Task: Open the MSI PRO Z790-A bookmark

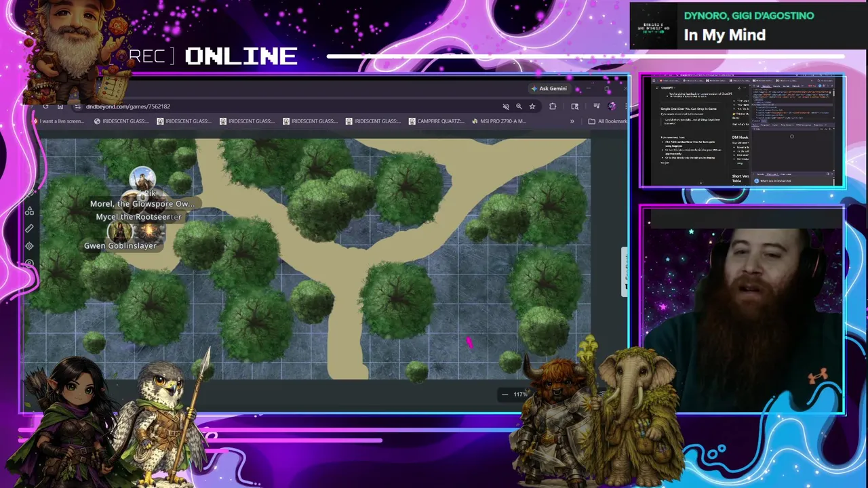Action: coord(498,121)
